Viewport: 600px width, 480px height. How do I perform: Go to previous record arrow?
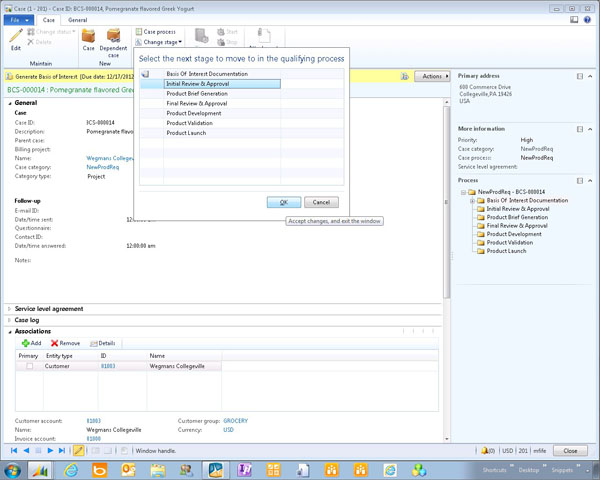pos(26,451)
